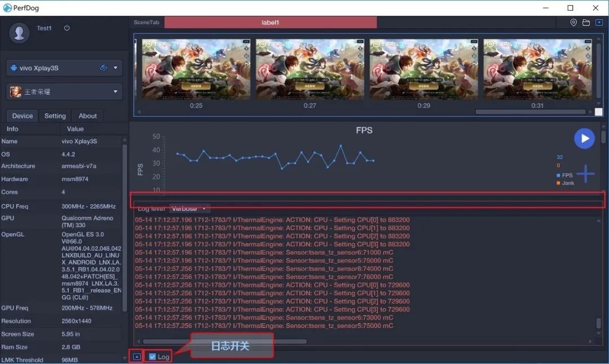Image resolution: width=609 pixels, height=364 pixels.
Task: Select the label1 scene tab
Action: [270, 23]
